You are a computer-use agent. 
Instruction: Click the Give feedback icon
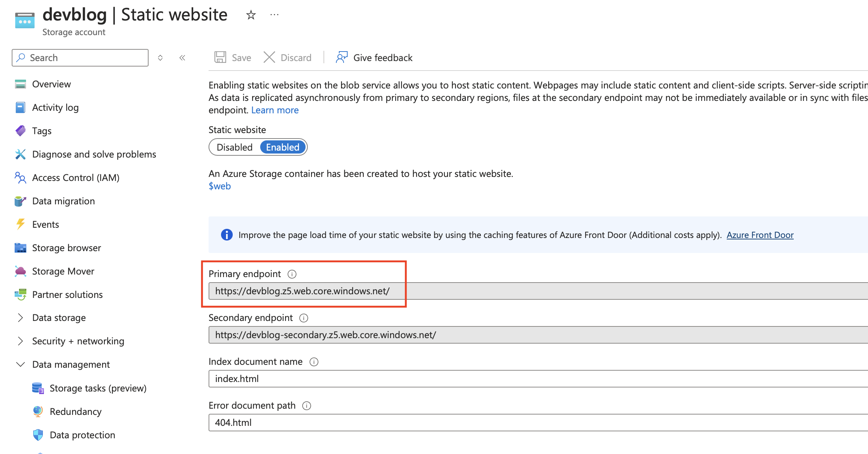tap(341, 57)
